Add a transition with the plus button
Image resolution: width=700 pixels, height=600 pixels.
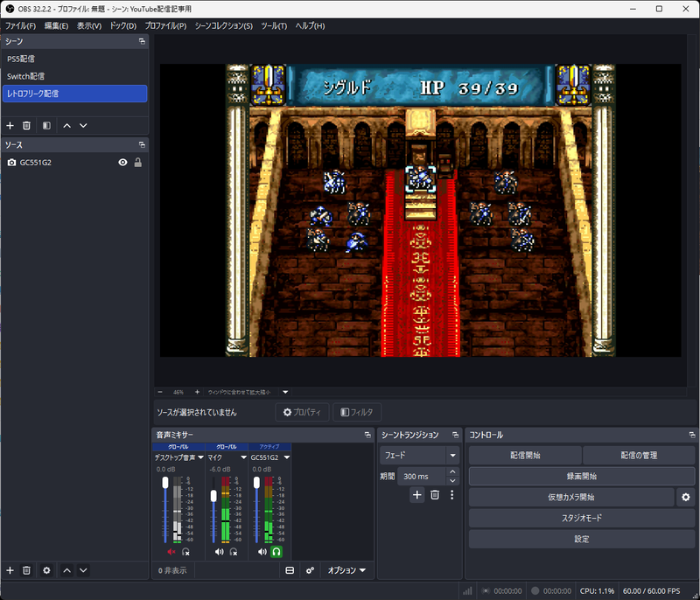pyautogui.click(x=417, y=495)
